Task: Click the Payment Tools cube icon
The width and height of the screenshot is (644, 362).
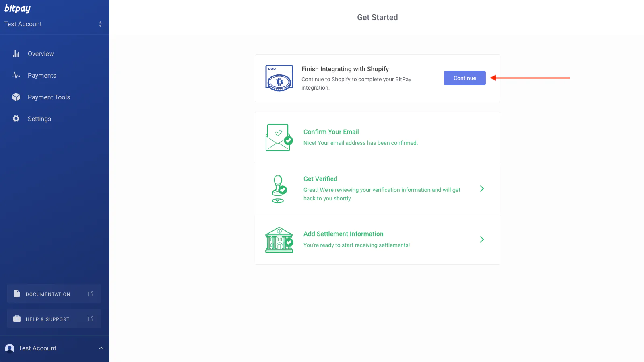Action: point(16,97)
